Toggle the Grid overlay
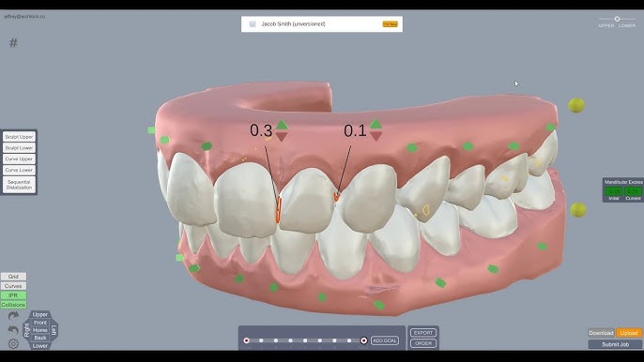This screenshot has height=362, width=644. 13,277
